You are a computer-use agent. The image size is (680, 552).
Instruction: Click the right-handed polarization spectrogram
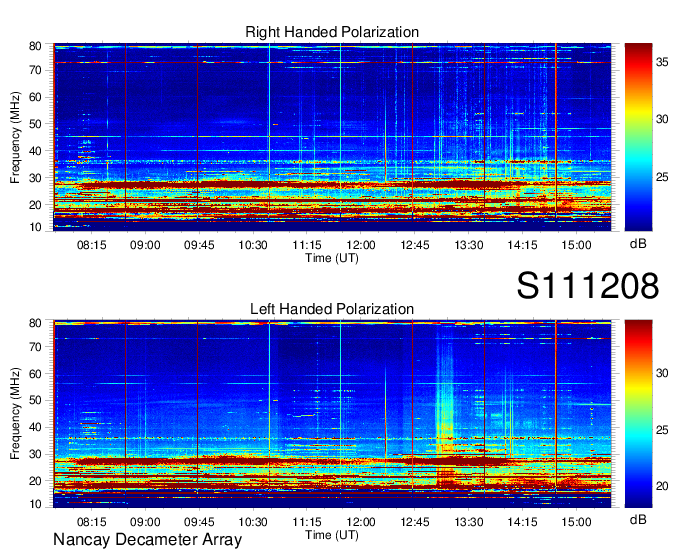pos(332,137)
